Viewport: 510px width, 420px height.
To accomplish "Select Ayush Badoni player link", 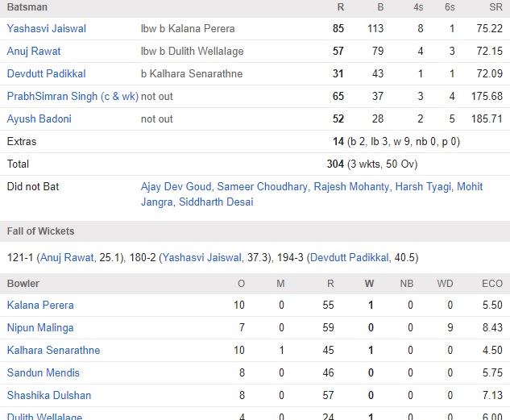I will pyautogui.click(x=39, y=119).
